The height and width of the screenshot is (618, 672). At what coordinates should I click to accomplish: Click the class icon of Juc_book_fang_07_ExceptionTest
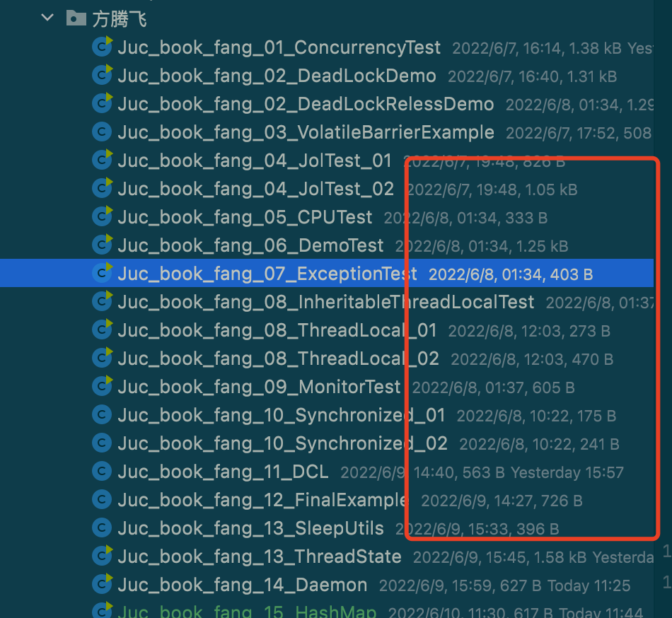(x=103, y=274)
